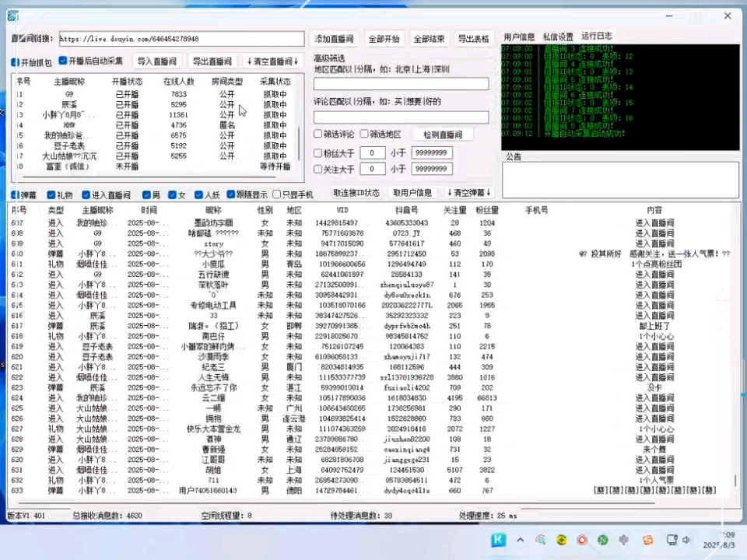Click the input method tray icon
747x560 pixels.
tap(623, 540)
